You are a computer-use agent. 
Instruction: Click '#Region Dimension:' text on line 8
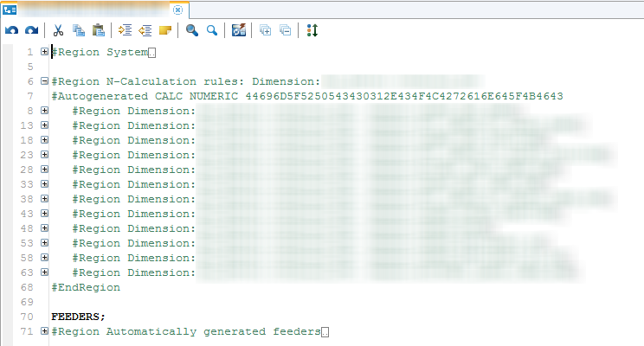tap(134, 112)
